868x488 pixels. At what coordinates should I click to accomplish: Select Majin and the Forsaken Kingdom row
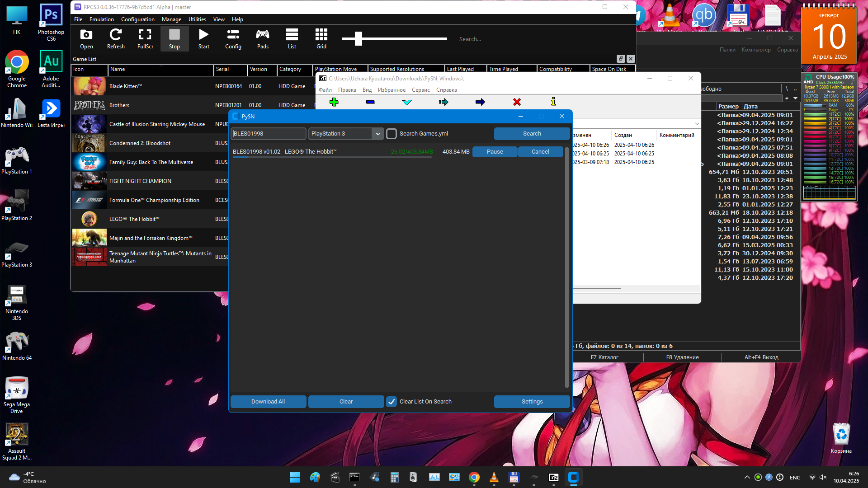coord(151,238)
